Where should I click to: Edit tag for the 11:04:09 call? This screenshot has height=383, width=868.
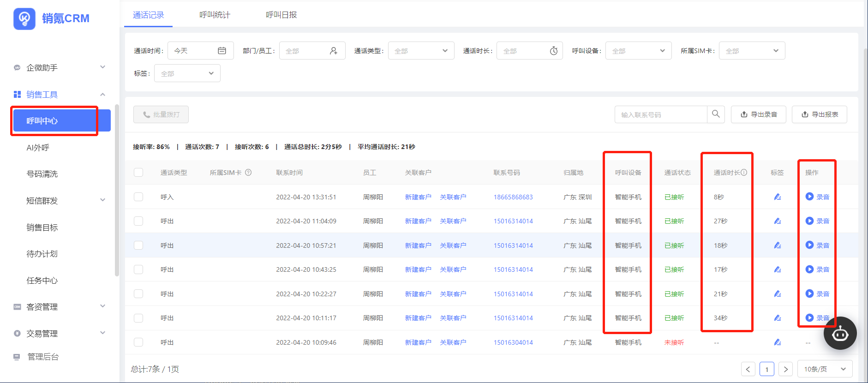click(x=778, y=221)
